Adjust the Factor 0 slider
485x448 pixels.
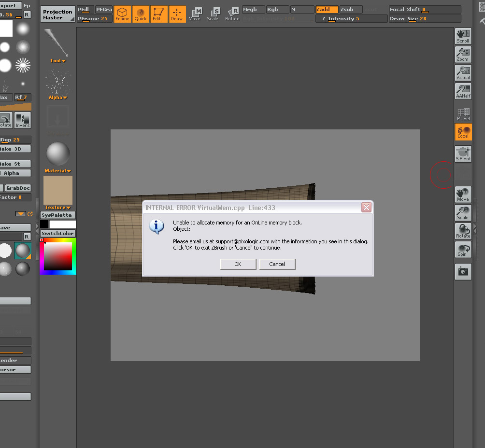pyautogui.click(x=15, y=197)
